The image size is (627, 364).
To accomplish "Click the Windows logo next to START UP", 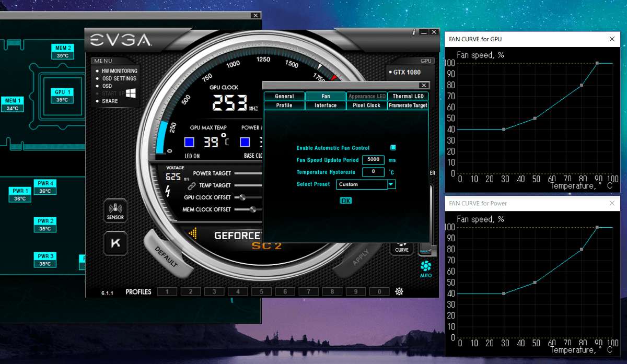I will pyautogui.click(x=131, y=93).
